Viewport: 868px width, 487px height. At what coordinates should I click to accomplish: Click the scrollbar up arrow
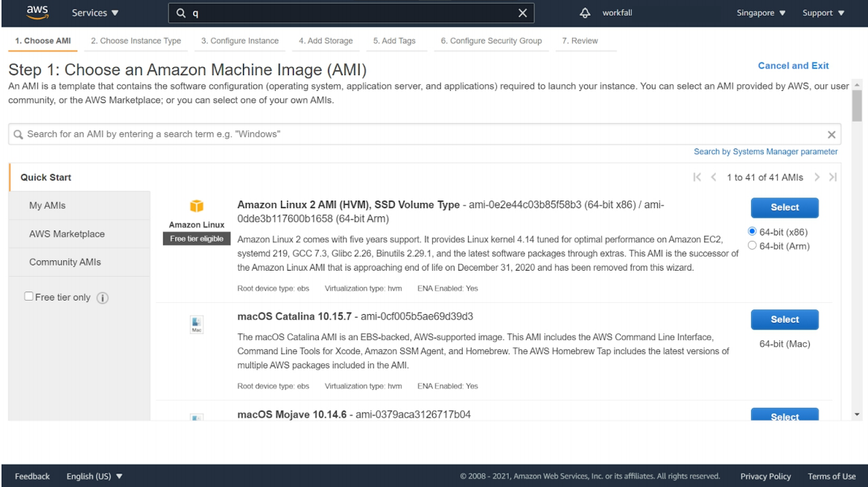[x=857, y=85]
